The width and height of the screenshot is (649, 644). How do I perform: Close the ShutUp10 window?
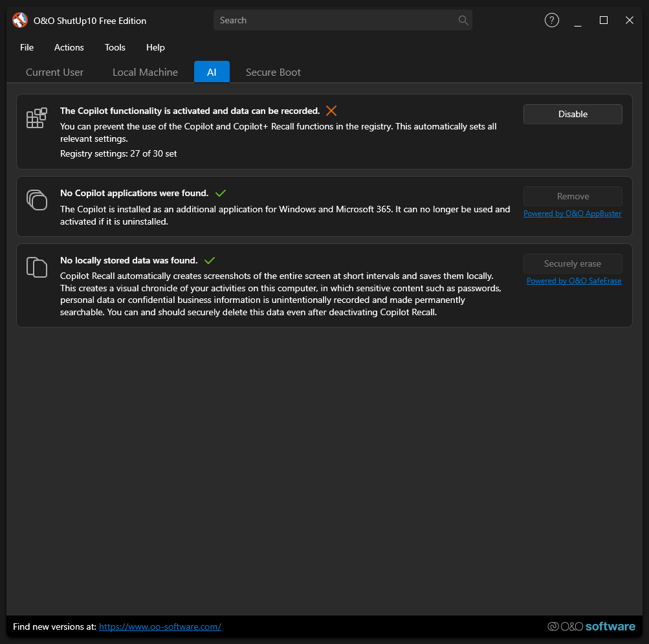[x=630, y=20]
